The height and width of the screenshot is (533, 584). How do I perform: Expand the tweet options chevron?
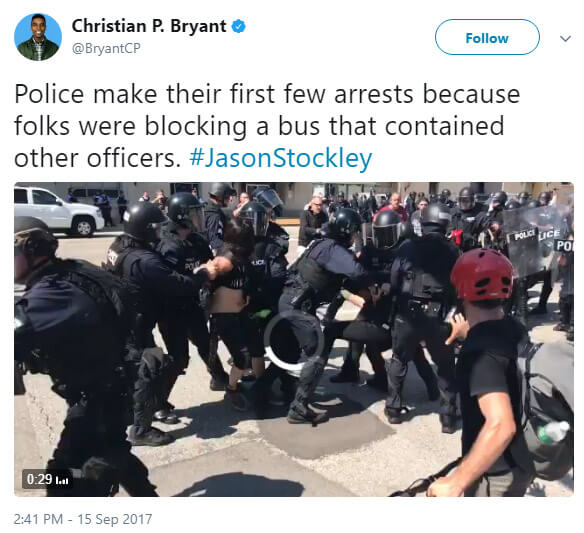pos(565,38)
